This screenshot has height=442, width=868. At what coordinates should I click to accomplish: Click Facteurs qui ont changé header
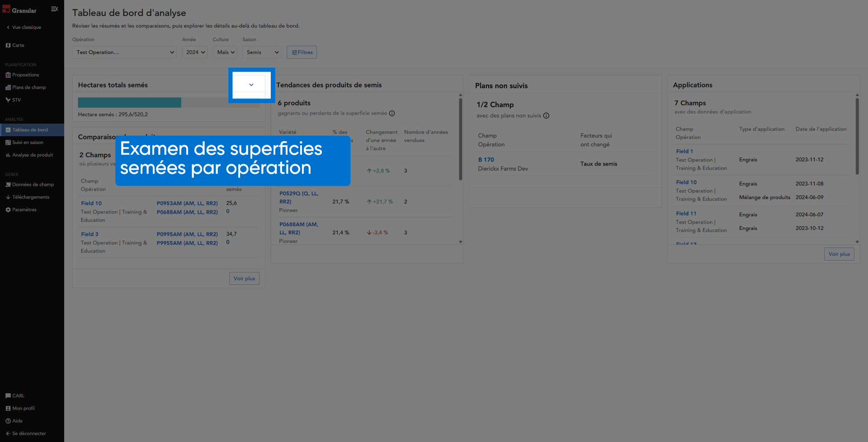[x=596, y=140]
